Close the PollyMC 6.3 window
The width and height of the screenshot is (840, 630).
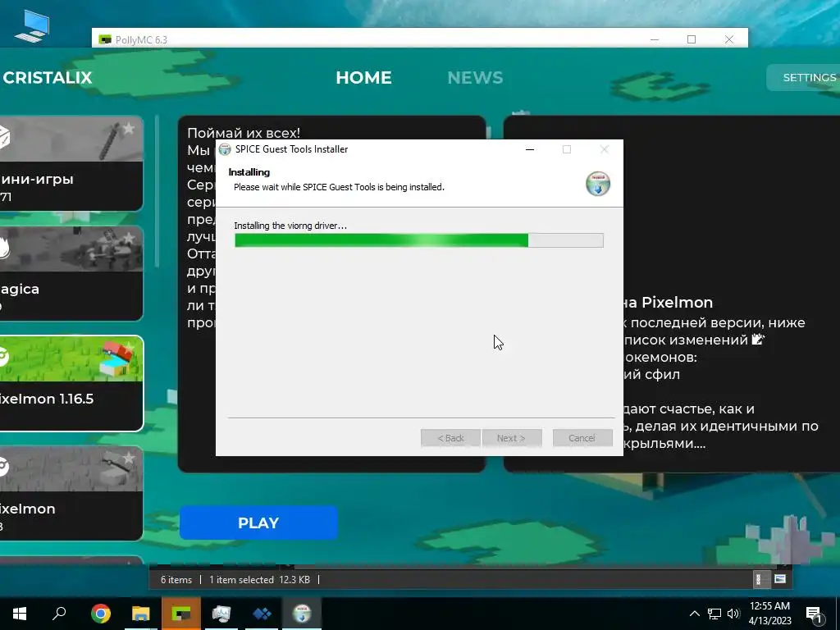729,39
